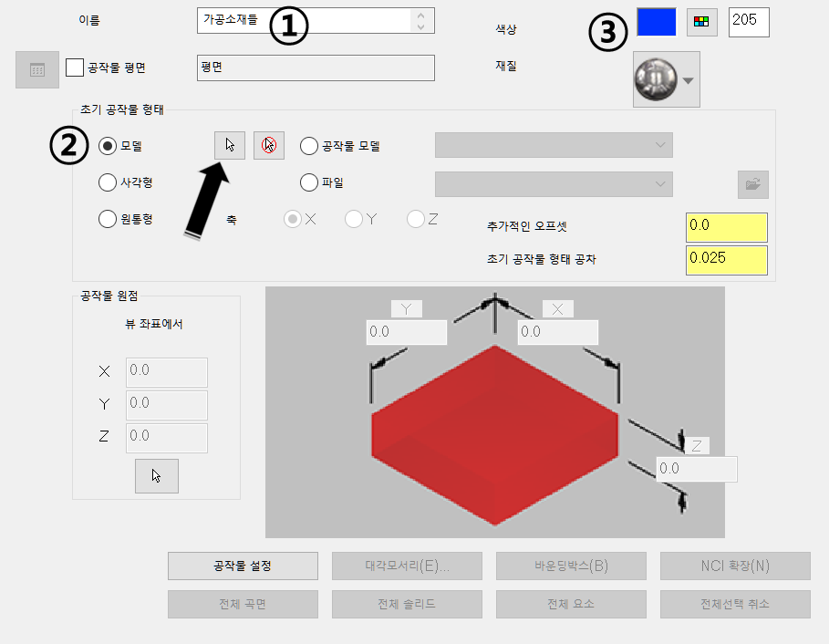Image resolution: width=829 pixels, height=644 pixels.
Task: Click the 전체 곡면 button
Action: (243, 604)
